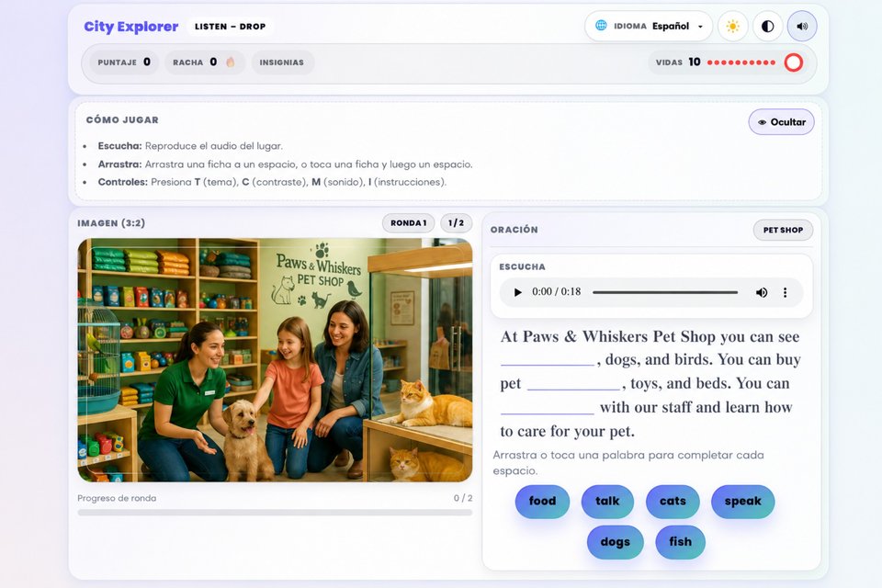Click the globe language icon
Screen dimensions: 882x588
(x=601, y=26)
